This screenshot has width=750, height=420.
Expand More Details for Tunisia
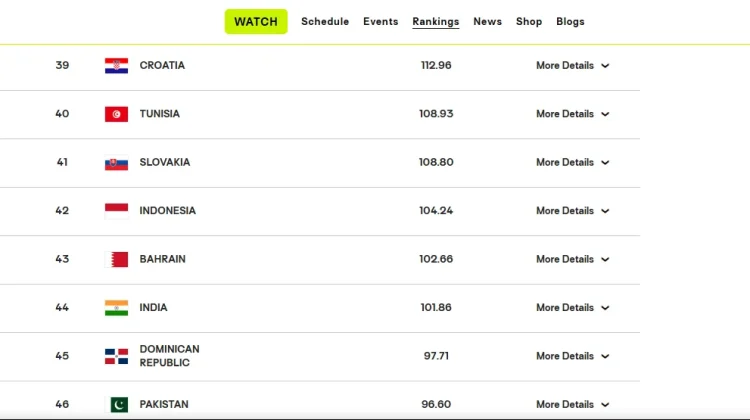coord(573,114)
